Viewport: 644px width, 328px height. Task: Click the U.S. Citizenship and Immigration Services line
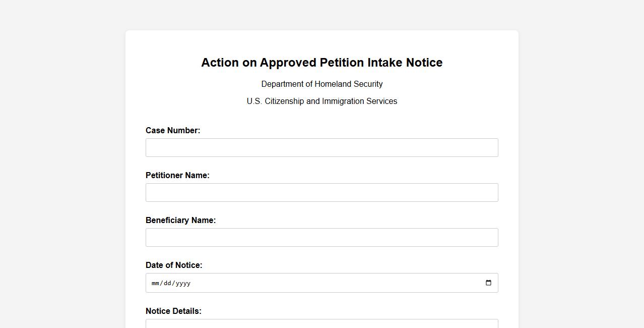click(x=321, y=101)
